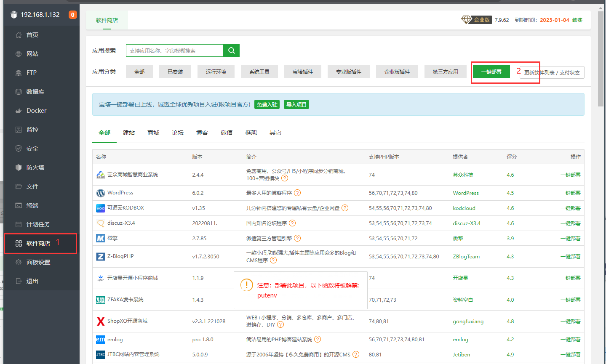
Task: Click the Docker whale icon
Action: click(19, 111)
